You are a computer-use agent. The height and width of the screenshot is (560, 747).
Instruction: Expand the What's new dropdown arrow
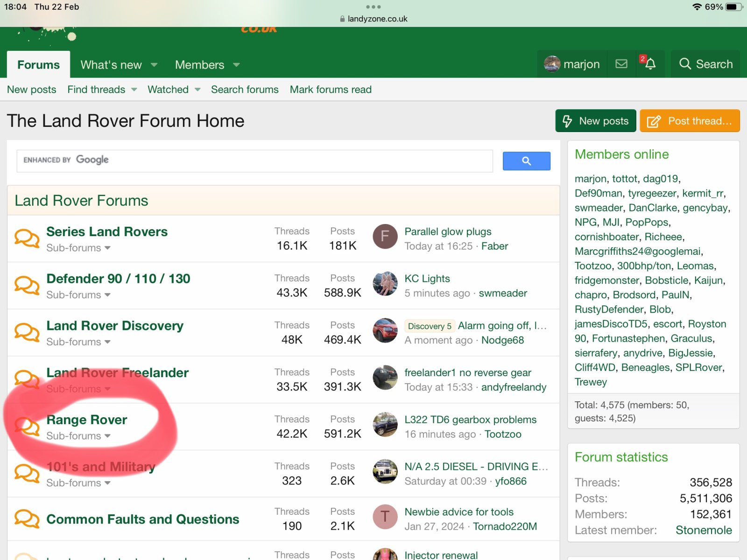coord(154,65)
